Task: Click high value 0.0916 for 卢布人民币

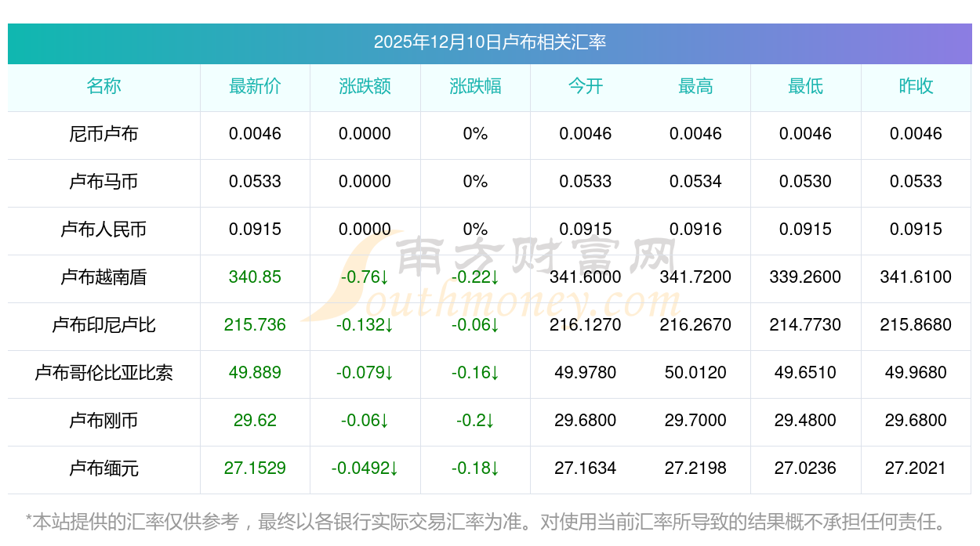Action: [695, 230]
